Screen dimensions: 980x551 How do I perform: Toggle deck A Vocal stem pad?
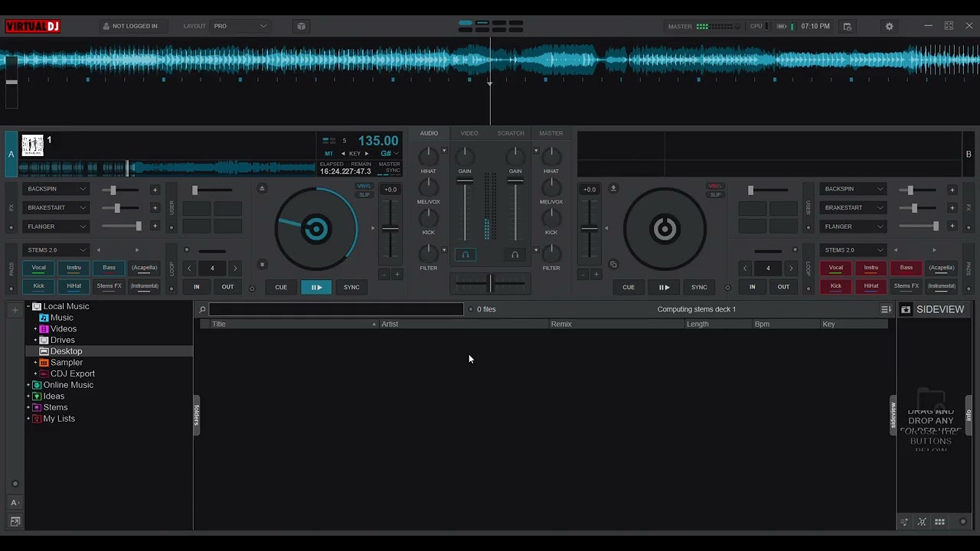tap(38, 268)
